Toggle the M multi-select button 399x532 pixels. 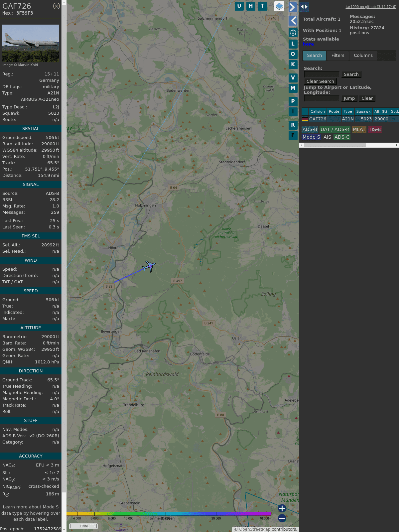[x=293, y=88]
